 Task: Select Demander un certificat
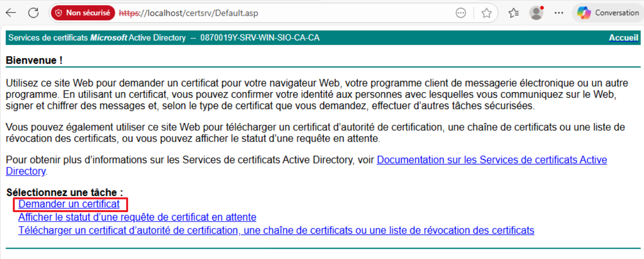[69, 204]
